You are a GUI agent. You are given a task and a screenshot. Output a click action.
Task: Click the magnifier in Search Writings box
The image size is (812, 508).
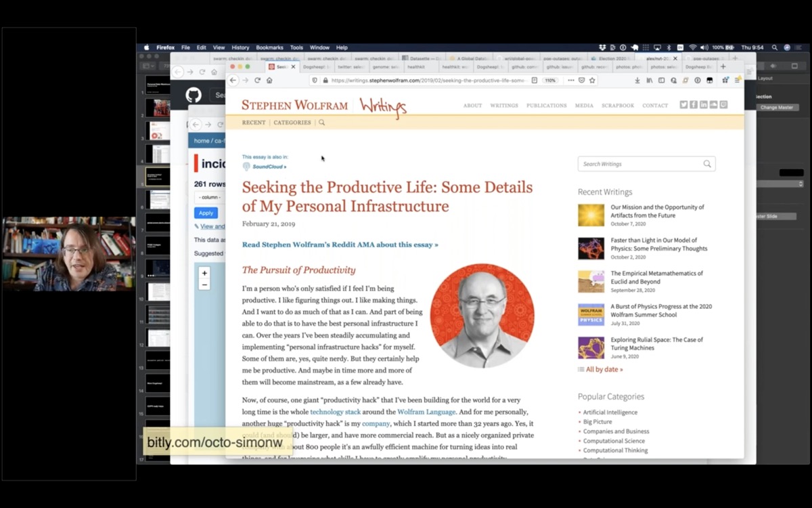pos(707,164)
